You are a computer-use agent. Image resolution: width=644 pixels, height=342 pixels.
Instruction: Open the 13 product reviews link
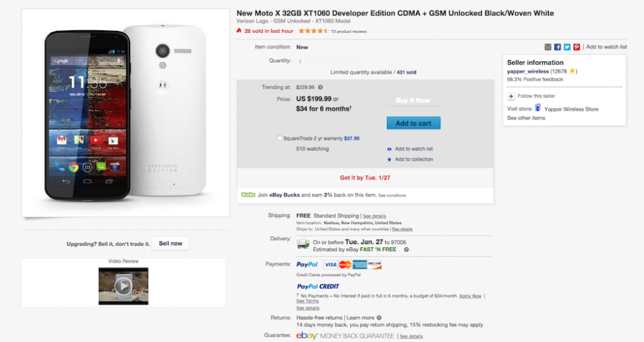(x=349, y=31)
